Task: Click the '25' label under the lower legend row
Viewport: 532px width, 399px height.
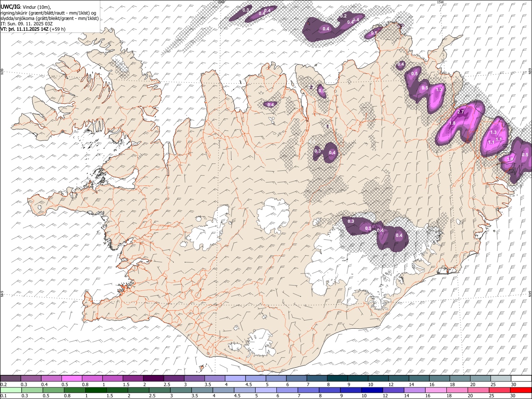Action: coord(493,396)
